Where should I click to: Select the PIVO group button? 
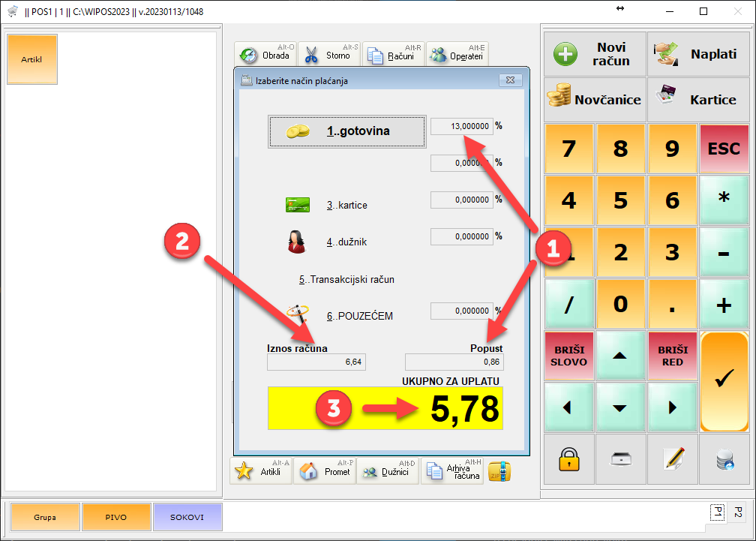115,517
